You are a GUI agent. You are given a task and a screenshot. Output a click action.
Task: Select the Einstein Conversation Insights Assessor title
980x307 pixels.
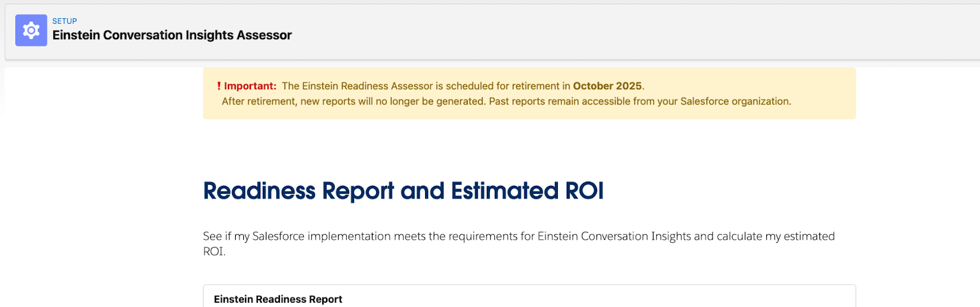pyautogui.click(x=172, y=35)
